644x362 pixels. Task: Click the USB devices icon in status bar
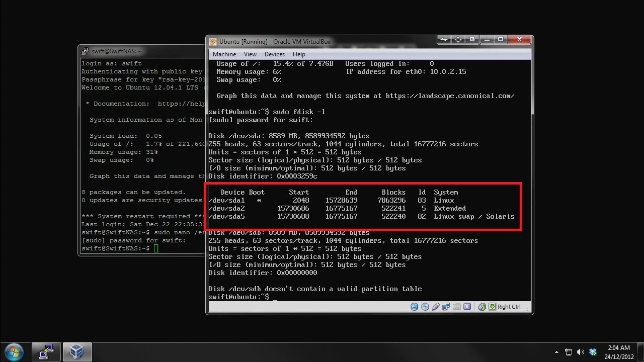click(x=436, y=307)
